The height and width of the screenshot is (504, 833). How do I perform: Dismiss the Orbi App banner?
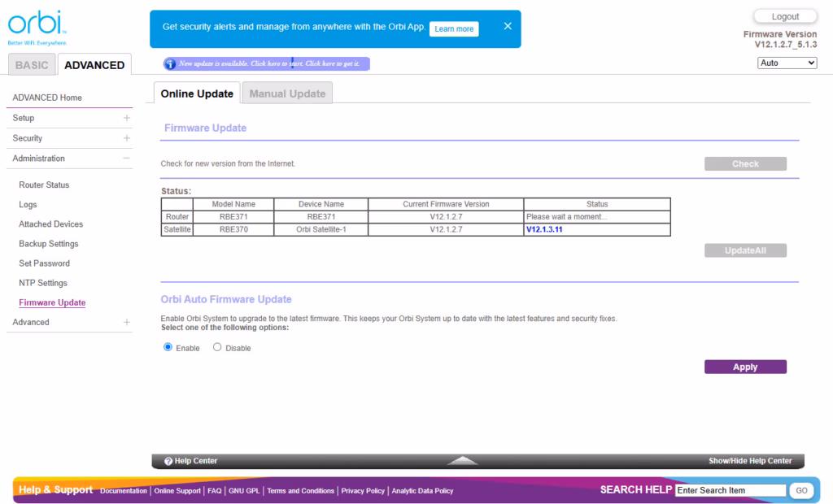(x=507, y=26)
